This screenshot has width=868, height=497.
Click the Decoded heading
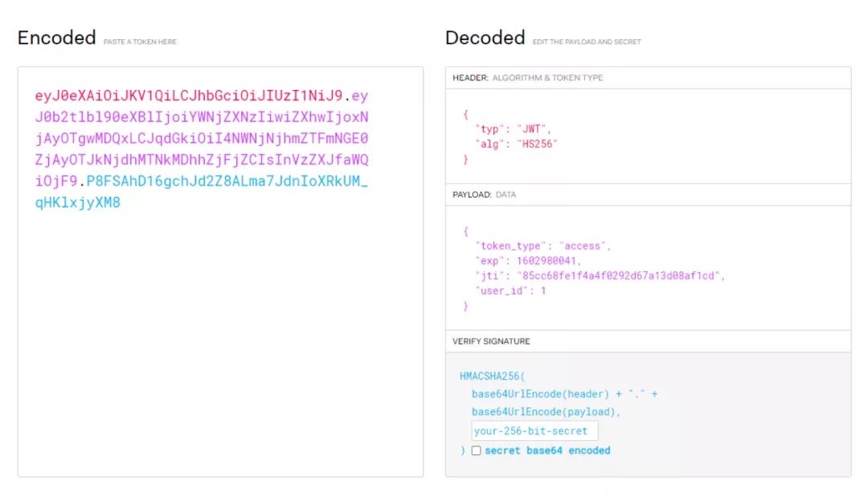[485, 38]
